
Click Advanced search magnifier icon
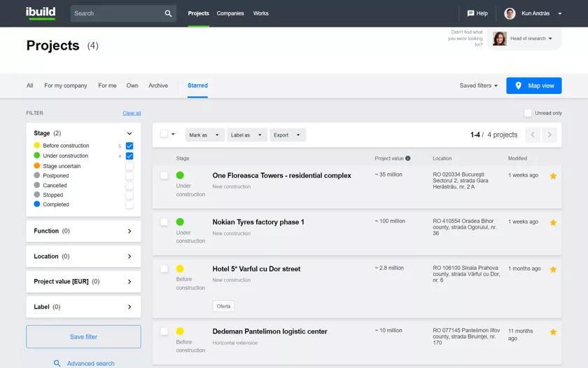coord(57,363)
